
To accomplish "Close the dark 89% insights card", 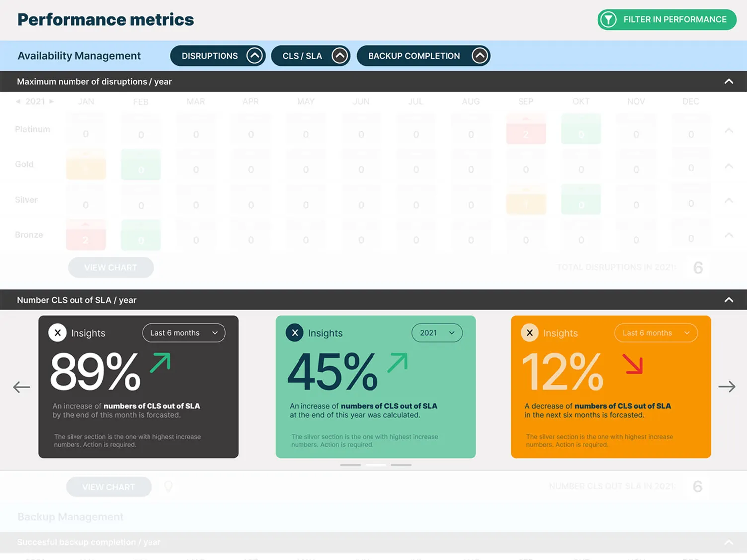I will point(58,333).
